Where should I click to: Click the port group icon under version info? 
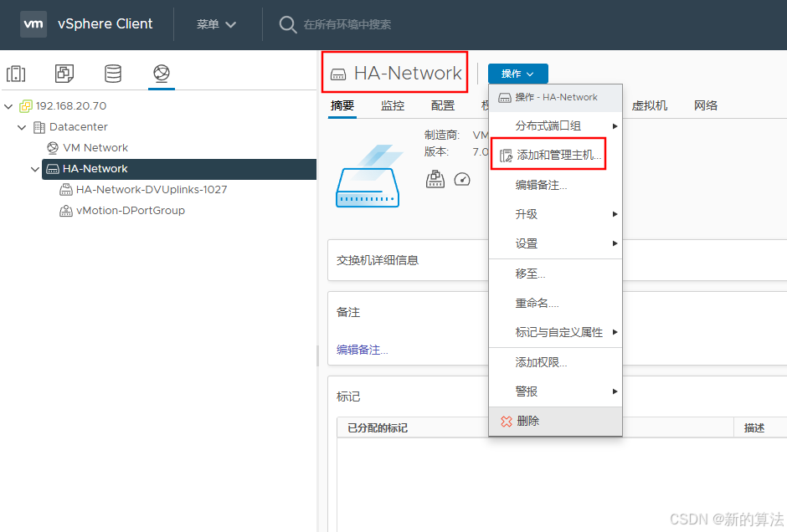tap(435, 179)
